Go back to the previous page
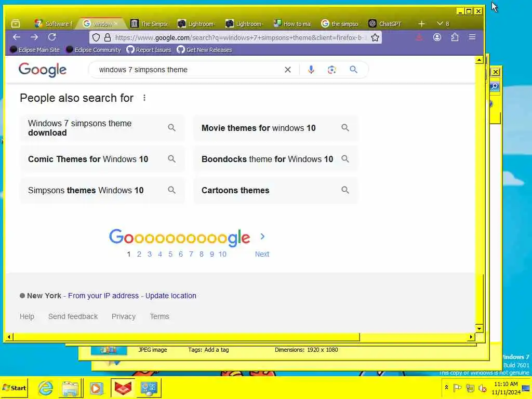Image resolution: width=532 pixels, height=399 pixels. 17,37
